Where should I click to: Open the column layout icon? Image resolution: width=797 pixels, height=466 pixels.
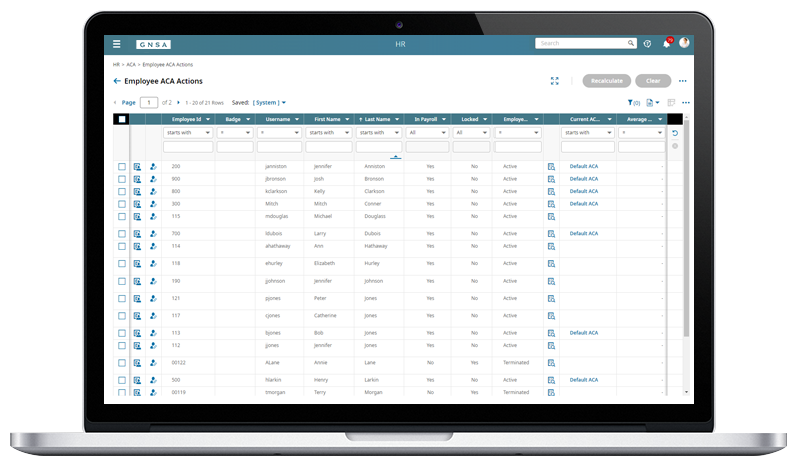[x=671, y=103]
